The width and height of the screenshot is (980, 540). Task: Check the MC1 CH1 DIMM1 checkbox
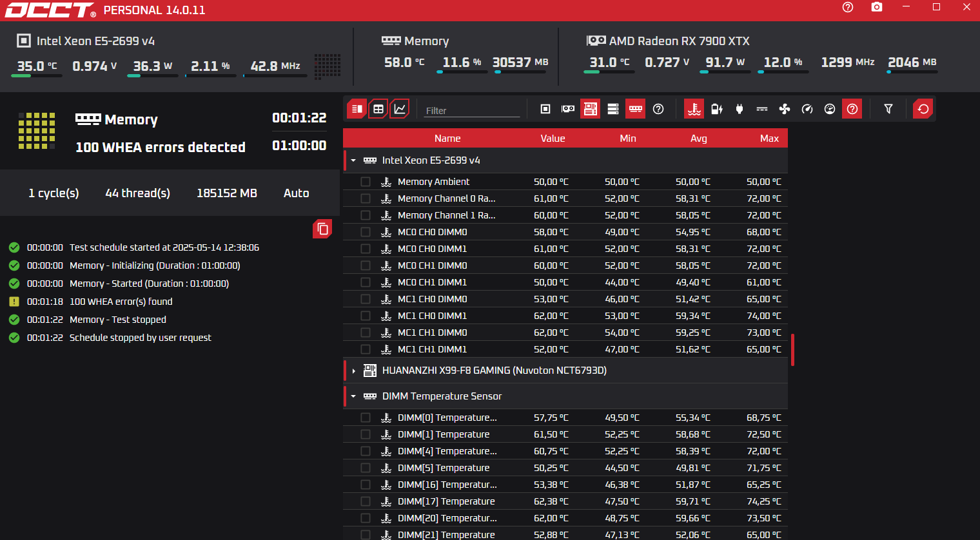coord(366,349)
